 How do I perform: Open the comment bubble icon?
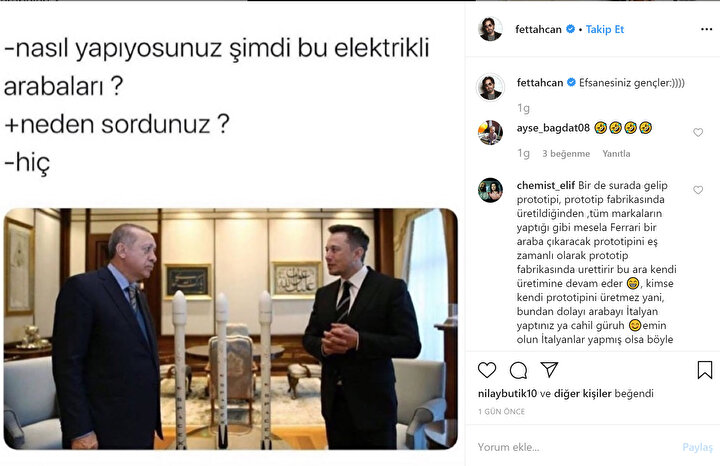tap(518, 370)
